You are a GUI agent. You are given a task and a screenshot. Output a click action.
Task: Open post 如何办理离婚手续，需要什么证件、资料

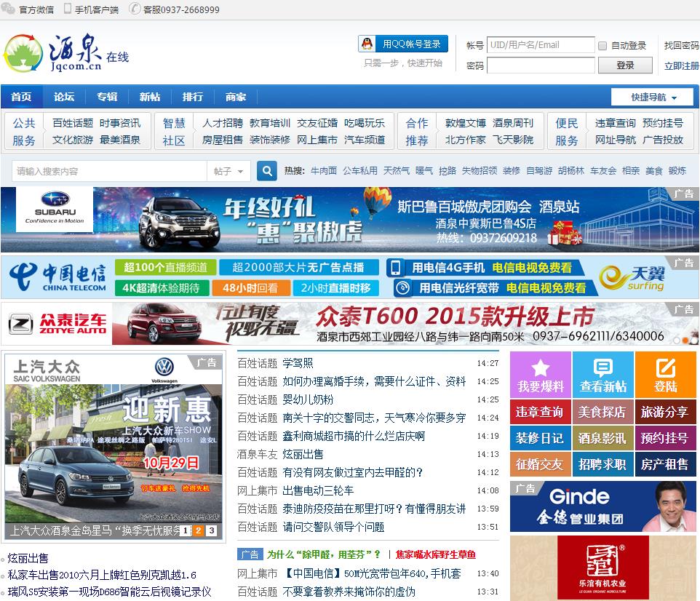pos(374,381)
